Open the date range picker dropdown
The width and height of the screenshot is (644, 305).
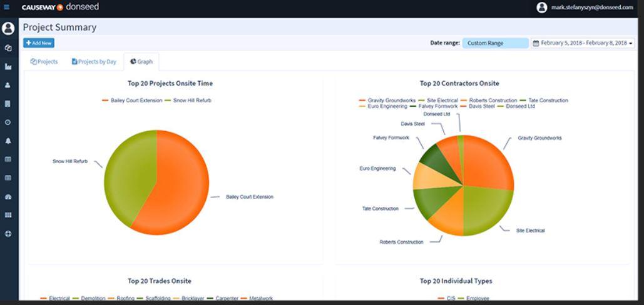tap(583, 43)
